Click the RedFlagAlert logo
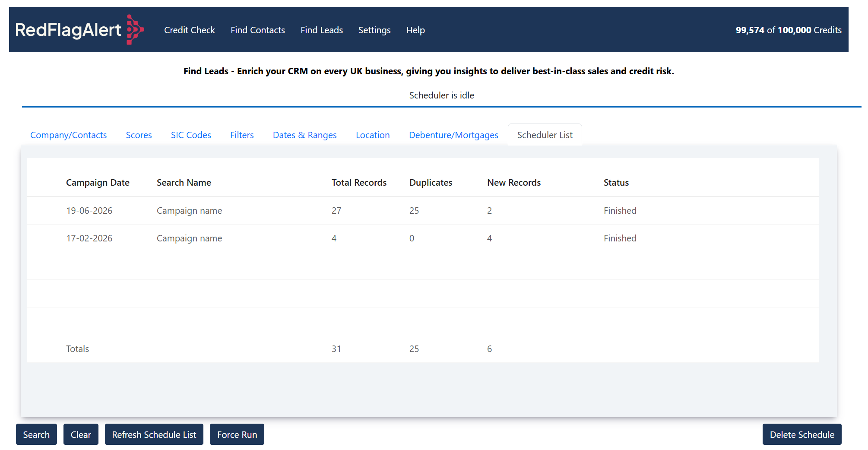 (79, 29)
